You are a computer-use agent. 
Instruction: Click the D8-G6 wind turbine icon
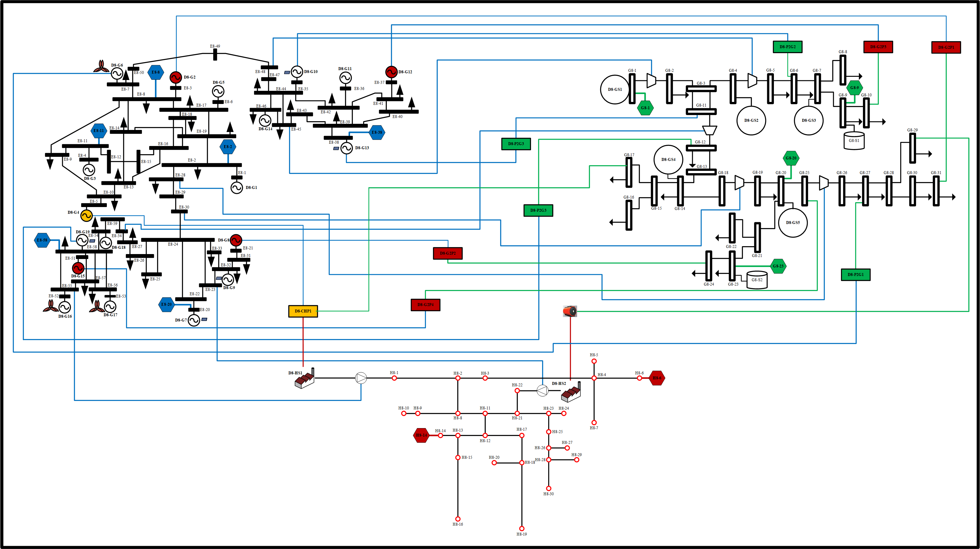pos(101,66)
